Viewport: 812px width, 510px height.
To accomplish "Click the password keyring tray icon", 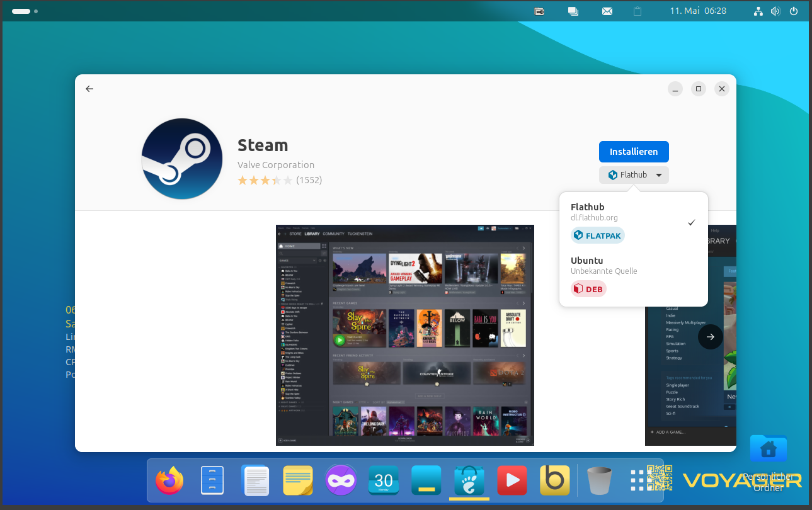I will click(540, 11).
